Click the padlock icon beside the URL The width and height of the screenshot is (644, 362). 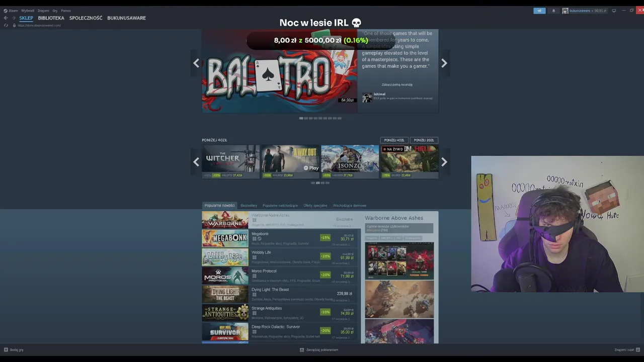click(x=14, y=25)
